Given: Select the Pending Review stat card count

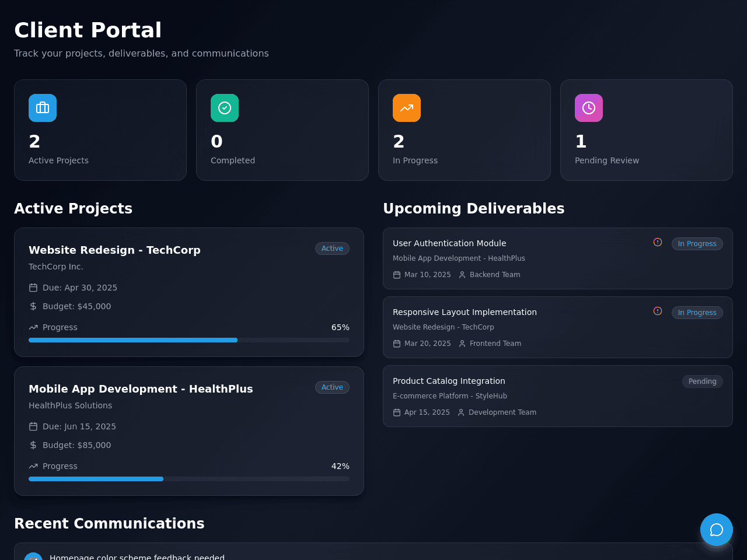Looking at the screenshot, I should click(581, 142).
